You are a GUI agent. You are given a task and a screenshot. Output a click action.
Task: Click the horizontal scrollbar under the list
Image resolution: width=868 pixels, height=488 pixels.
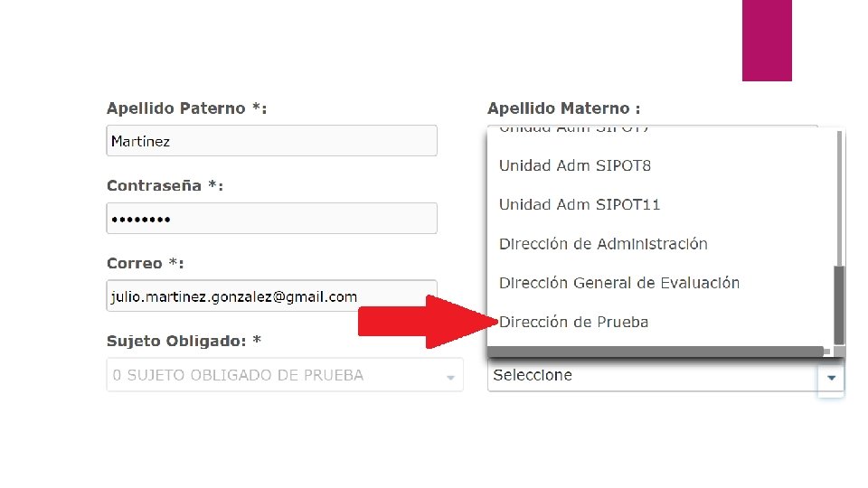pos(656,350)
